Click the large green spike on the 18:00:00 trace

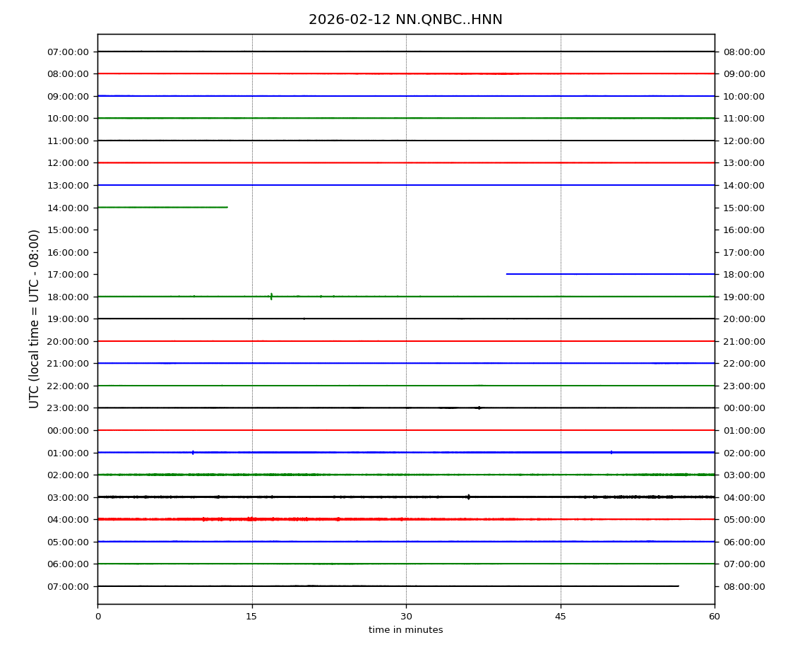coord(271,297)
